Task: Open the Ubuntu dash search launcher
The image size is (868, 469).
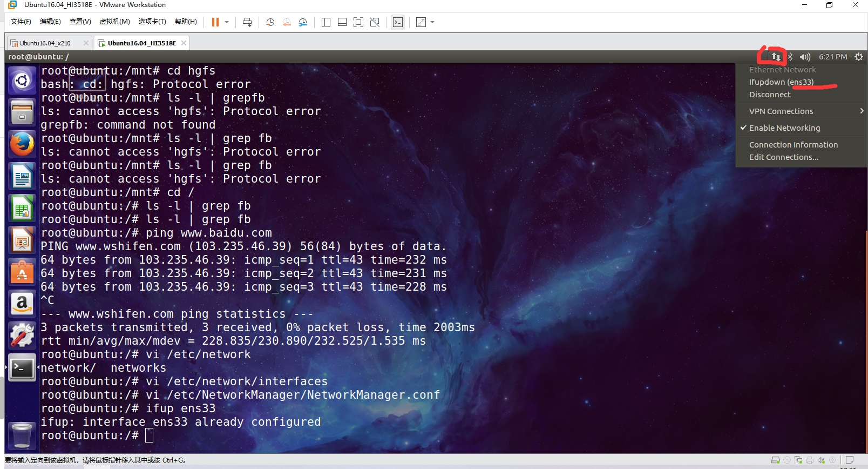Action: 22,81
